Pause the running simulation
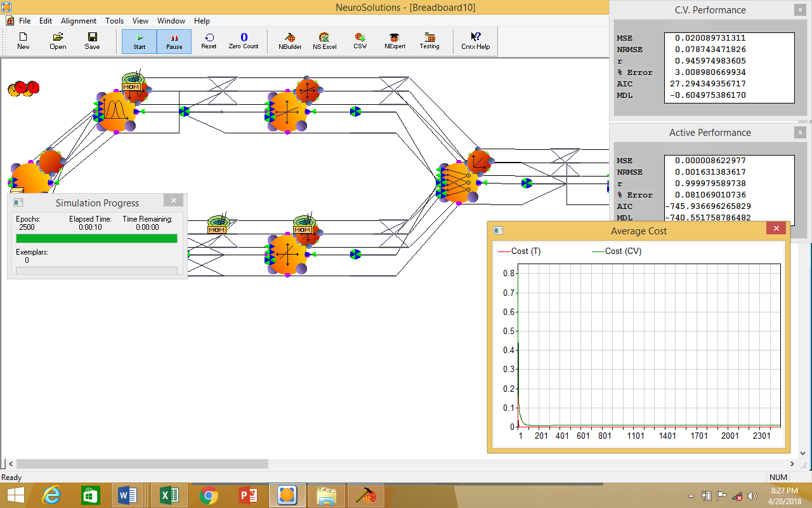Image resolution: width=812 pixels, height=508 pixels. [x=174, y=41]
